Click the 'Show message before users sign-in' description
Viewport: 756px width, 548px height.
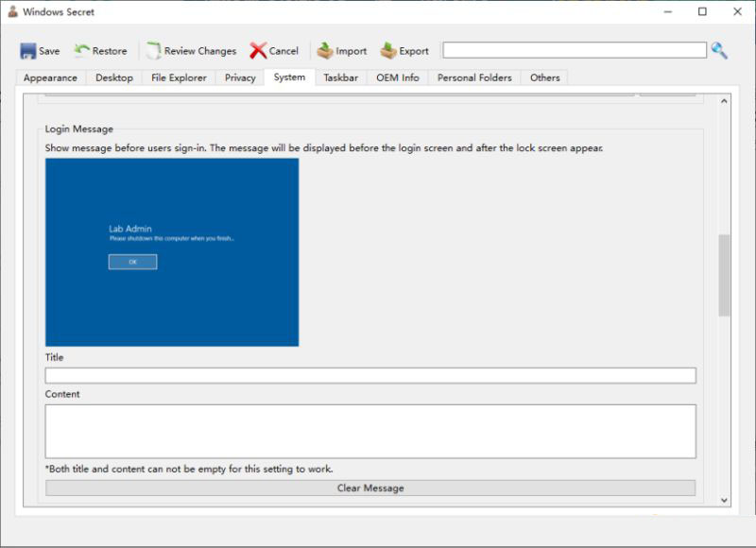click(324, 148)
